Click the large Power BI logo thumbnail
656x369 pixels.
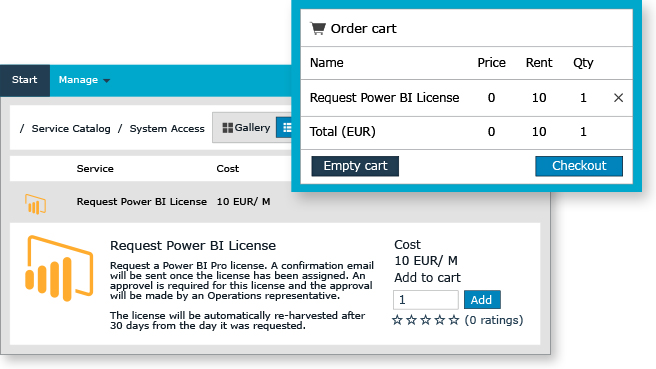point(59,268)
